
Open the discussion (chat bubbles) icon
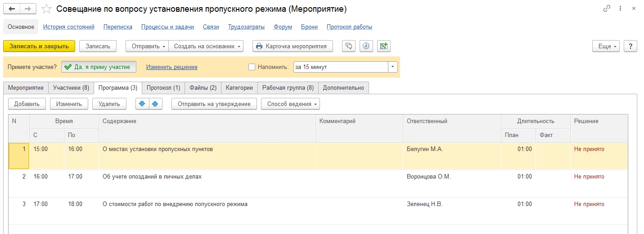[x=349, y=46]
